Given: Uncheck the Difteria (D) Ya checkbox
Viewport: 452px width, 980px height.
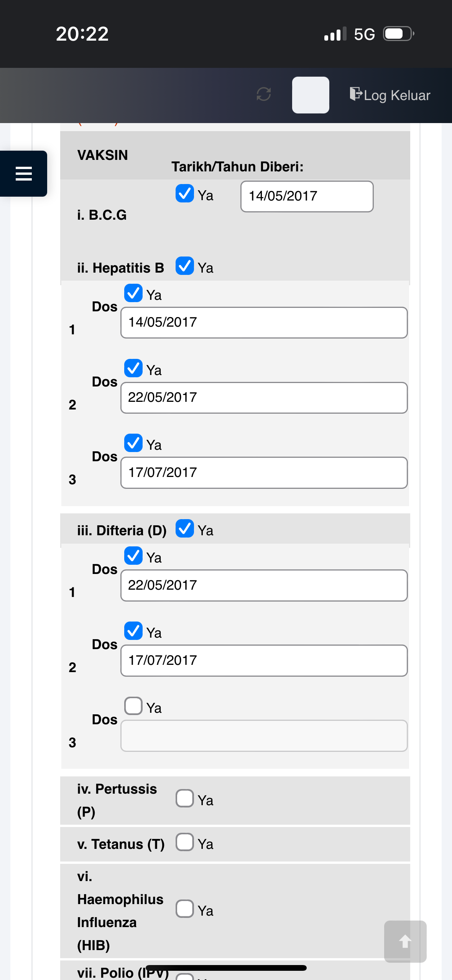Looking at the screenshot, I should pyautogui.click(x=185, y=528).
